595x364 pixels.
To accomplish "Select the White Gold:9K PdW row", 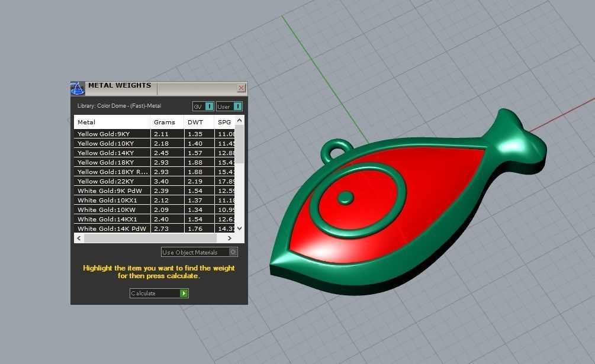I will pyautogui.click(x=155, y=191).
